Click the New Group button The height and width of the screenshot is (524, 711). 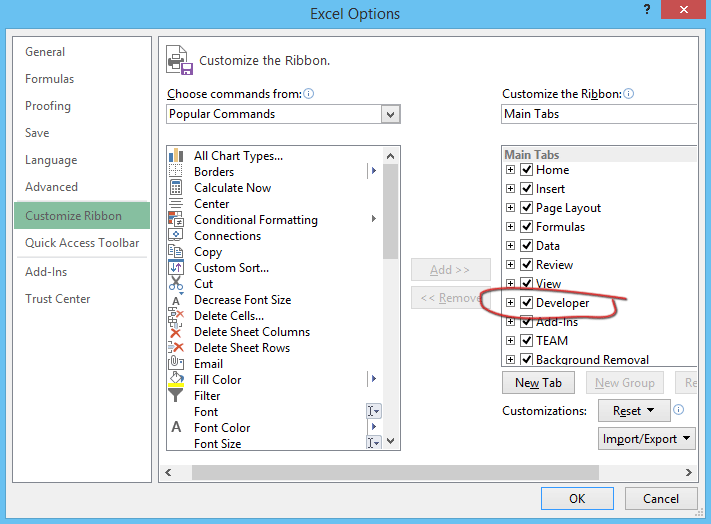click(624, 383)
